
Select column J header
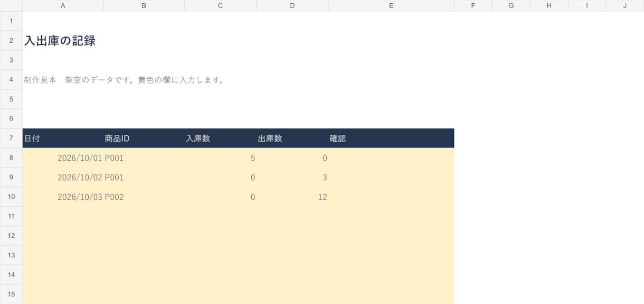pyautogui.click(x=625, y=5)
